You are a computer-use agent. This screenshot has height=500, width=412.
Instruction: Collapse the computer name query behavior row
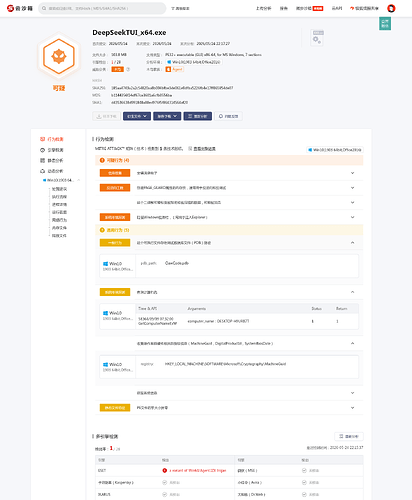[x=352, y=292]
